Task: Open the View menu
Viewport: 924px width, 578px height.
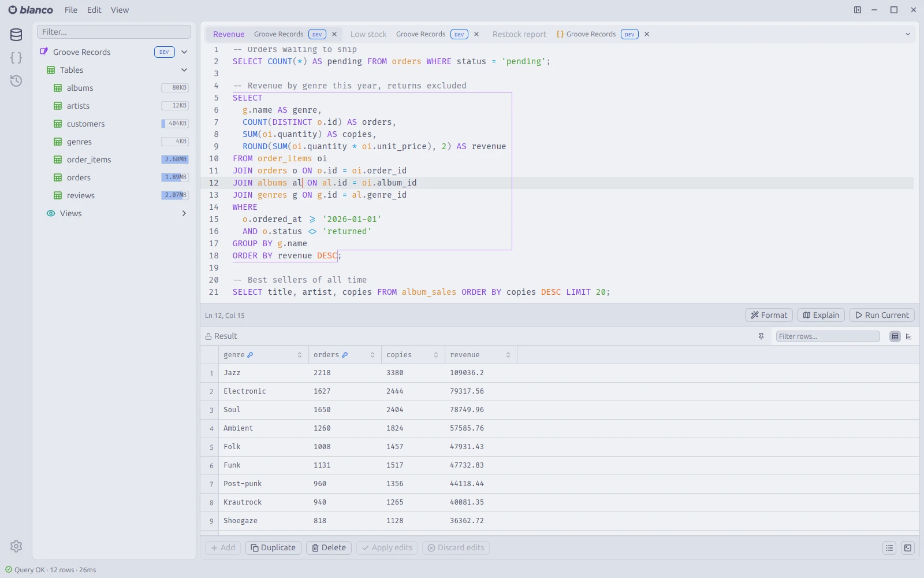Action: [x=120, y=10]
